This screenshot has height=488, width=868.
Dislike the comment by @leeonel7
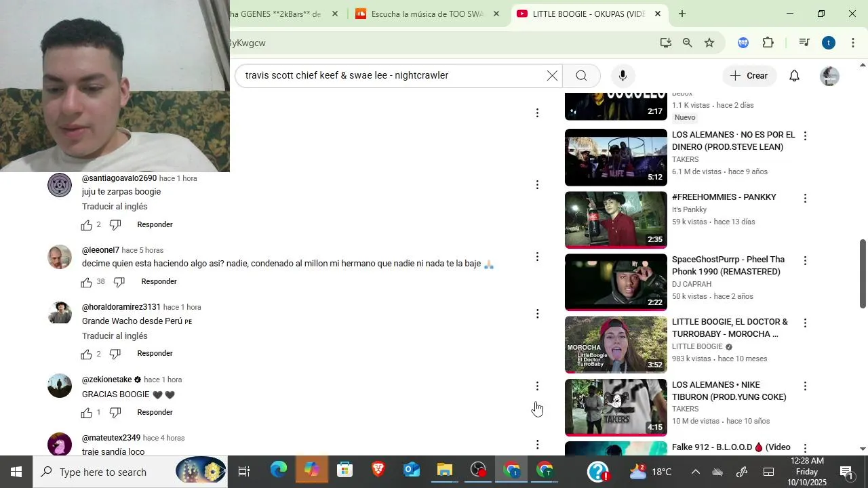point(119,282)
